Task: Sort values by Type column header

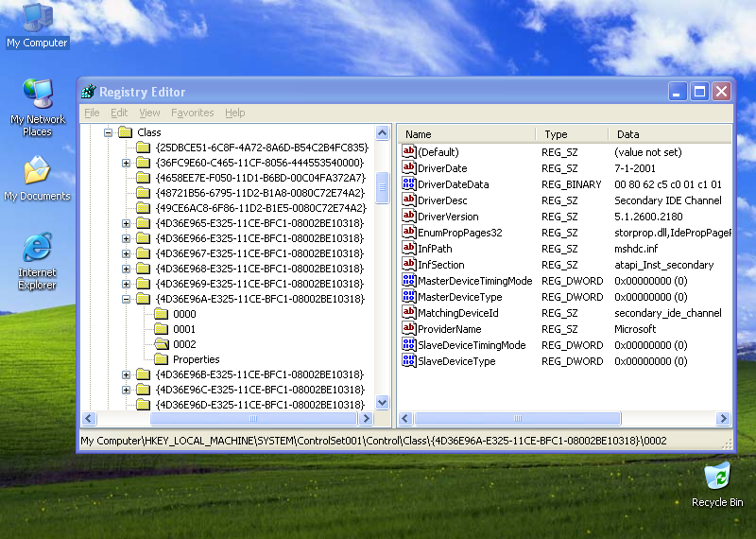Action: [x=572, y=134]
